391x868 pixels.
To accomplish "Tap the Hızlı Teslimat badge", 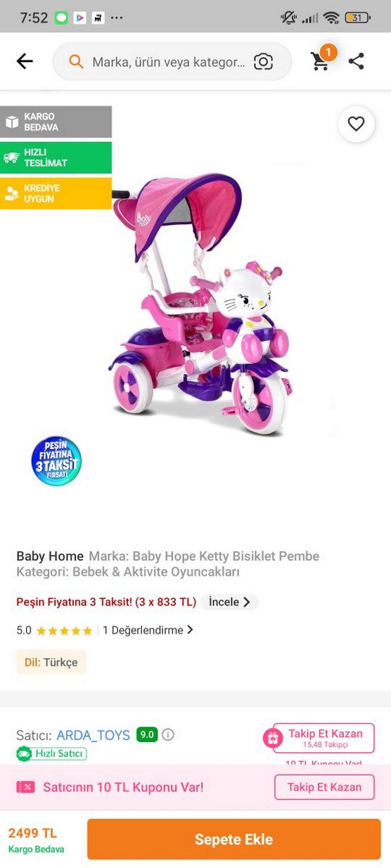I will [56, 157].
